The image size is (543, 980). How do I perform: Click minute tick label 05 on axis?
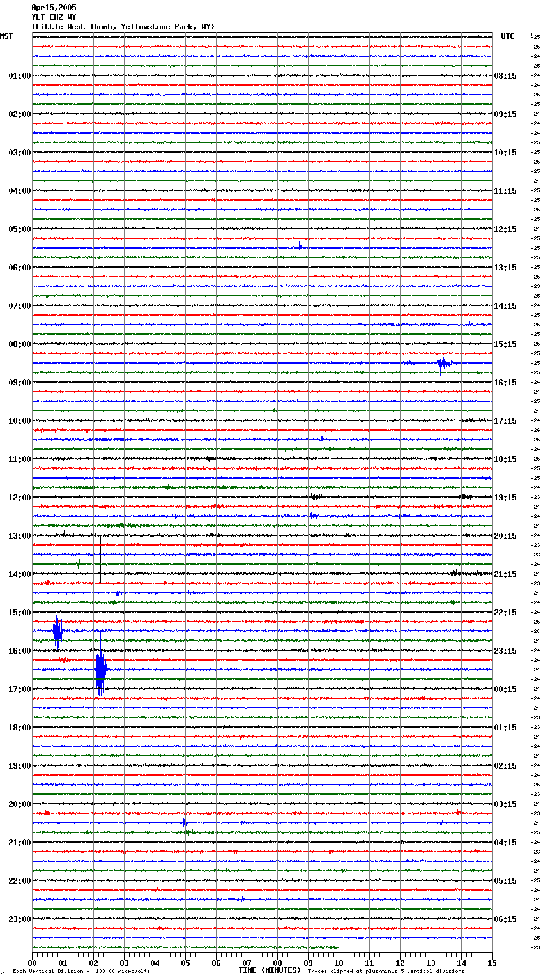(185, 963)
